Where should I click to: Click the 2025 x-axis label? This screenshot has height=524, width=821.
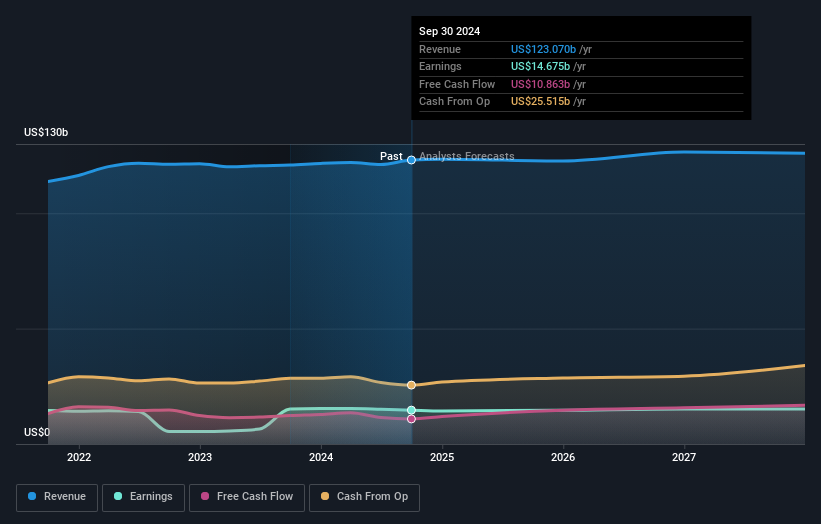[442, 458]
